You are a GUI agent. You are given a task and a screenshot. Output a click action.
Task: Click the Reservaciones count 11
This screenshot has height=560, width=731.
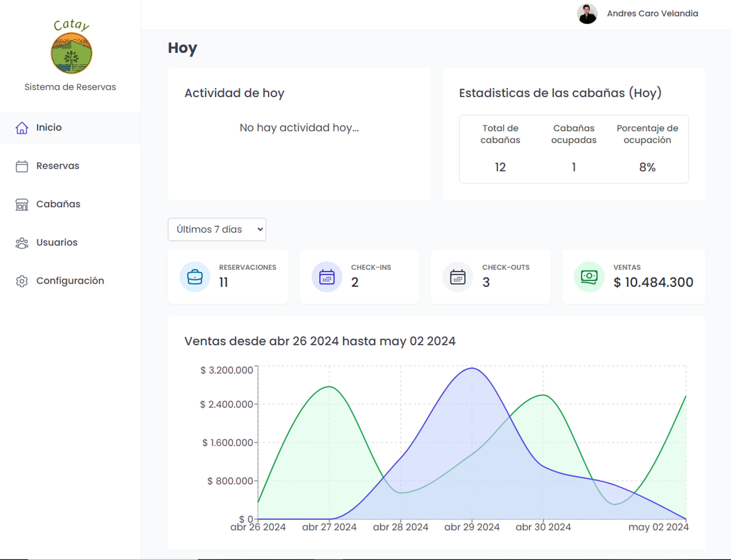[223, 283]
